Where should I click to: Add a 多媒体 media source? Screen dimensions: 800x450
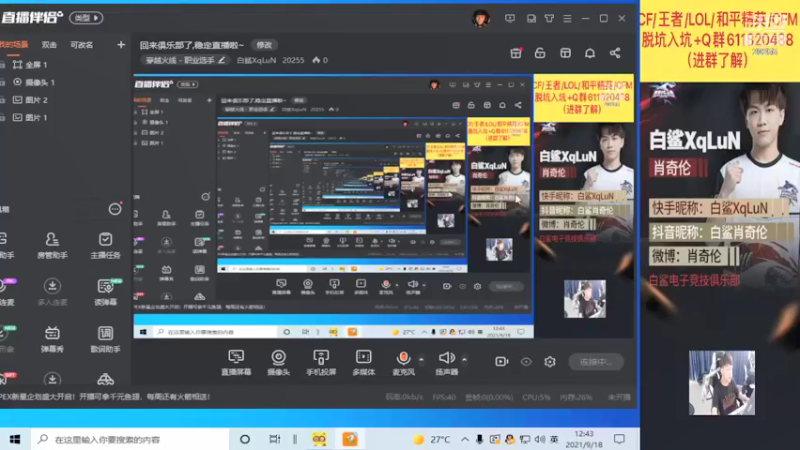point(364,363)
